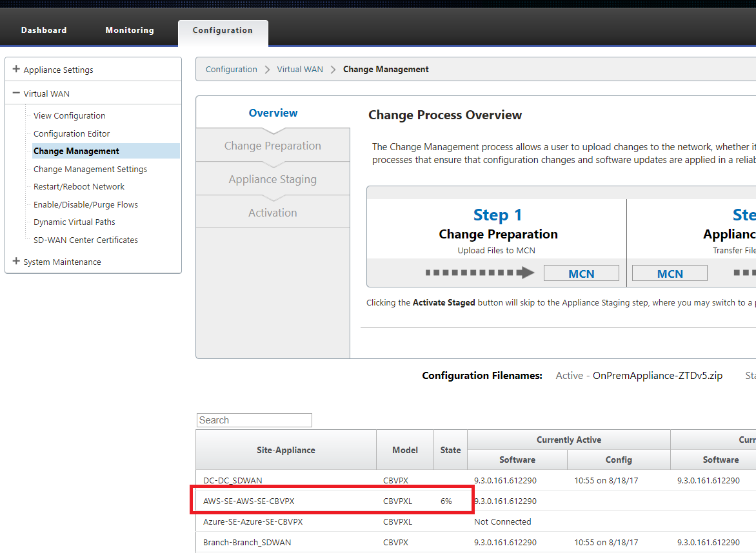Viewport: 756px width, 553px height.
Task: Click the Change Process Overview heading
Action: 445,115
